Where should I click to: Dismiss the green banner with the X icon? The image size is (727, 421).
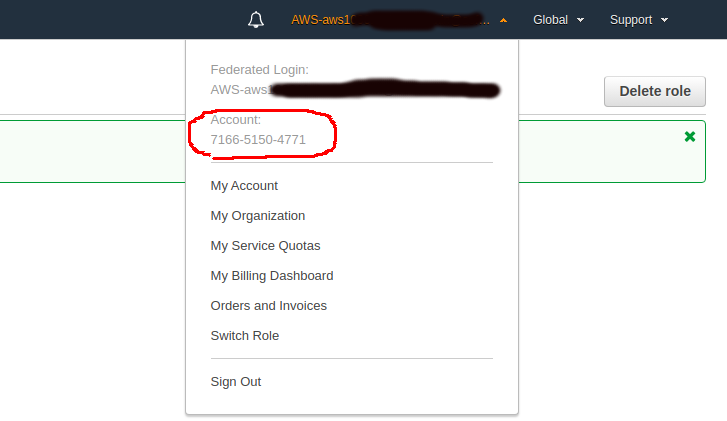coord(689,136)
